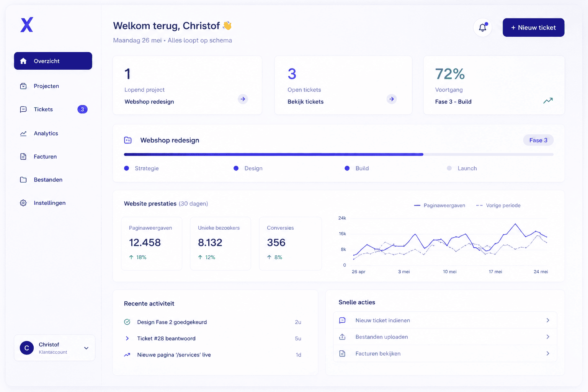588x392 pixels.
Task: Toggle Vorige periode legend in chart
Action: pos(498,206)
